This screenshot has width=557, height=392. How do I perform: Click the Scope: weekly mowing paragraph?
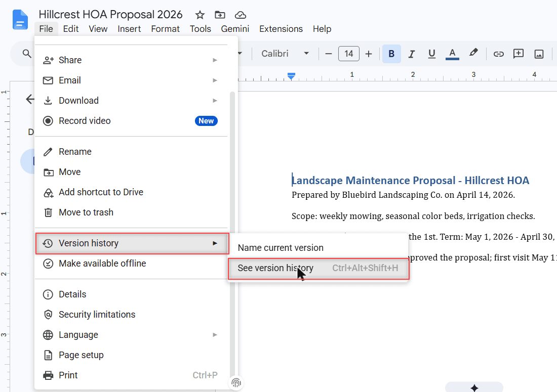413,216
